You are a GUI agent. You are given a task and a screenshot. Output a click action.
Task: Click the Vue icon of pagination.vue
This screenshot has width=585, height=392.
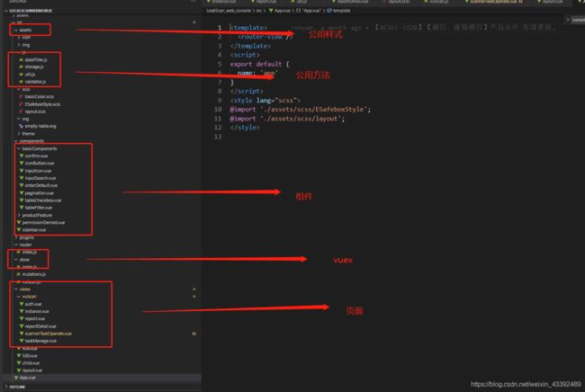pyautogui.click(x=22, y=192)
